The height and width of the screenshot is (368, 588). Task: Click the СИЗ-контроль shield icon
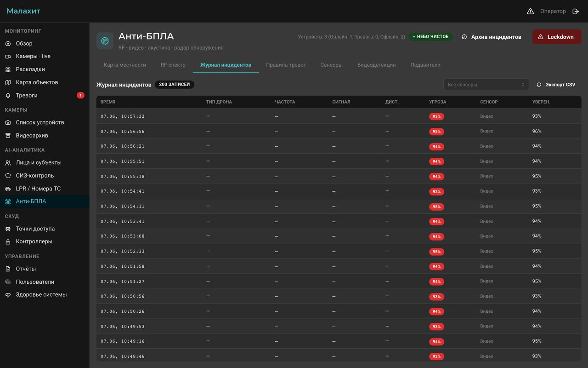click(8, 176)
